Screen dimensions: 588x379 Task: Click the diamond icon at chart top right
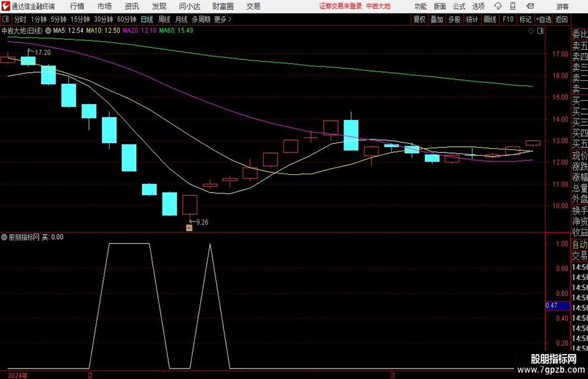(531, 31)
